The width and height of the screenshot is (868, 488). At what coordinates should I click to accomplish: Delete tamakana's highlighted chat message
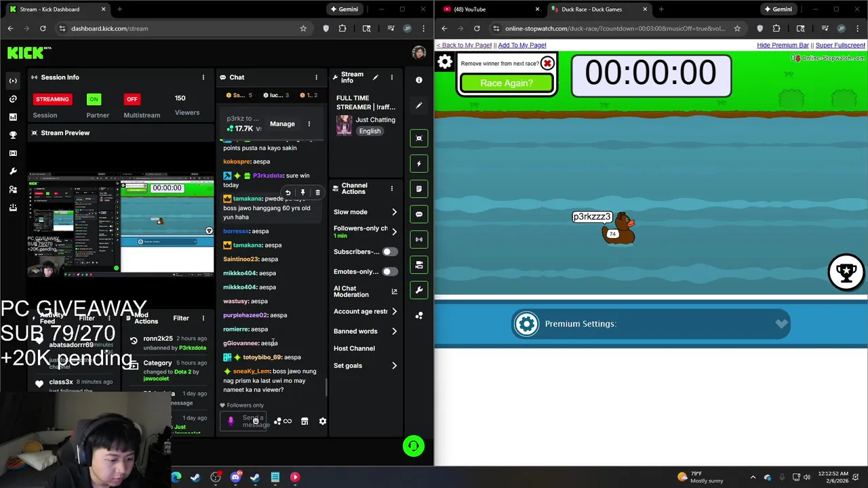(317, 193)
